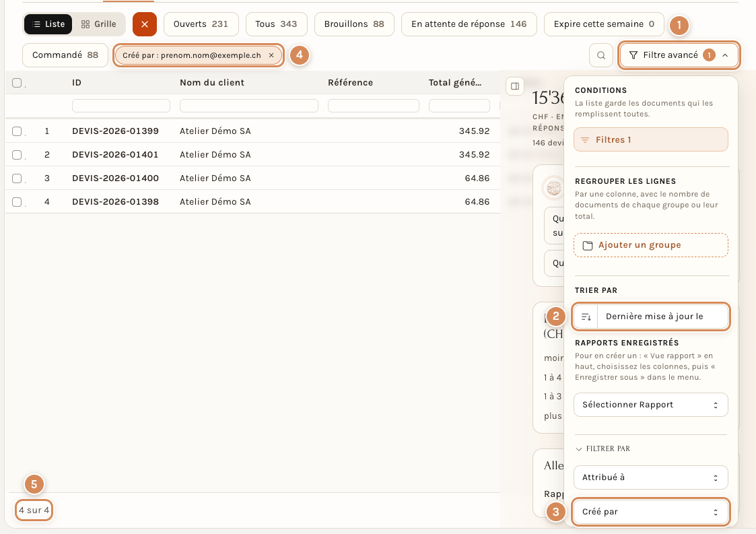Select the En attente de réponse tab
The height and width of the screenshot is (534, 756).
tap(469, 24)
